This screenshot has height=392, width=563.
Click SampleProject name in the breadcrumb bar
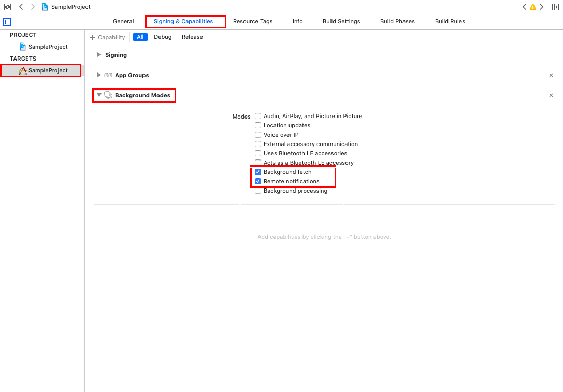coord(71,7)
